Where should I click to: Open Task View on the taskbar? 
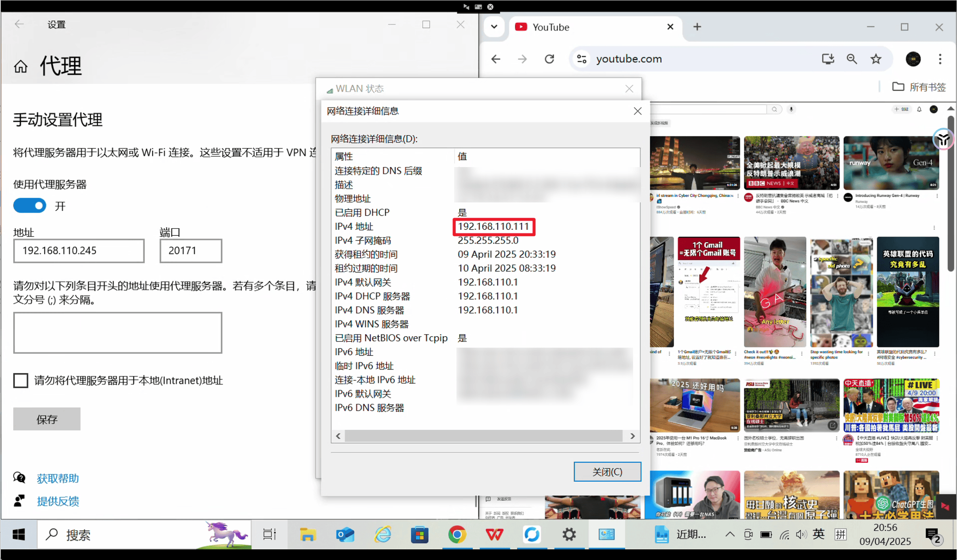tap(270, 535)
